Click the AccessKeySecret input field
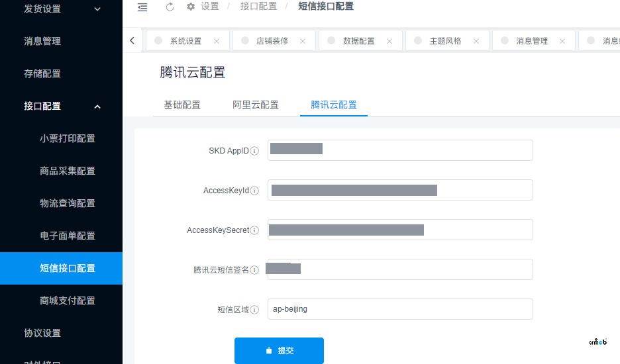The width and height of the screenshot is (620, 364). point(400,230)
